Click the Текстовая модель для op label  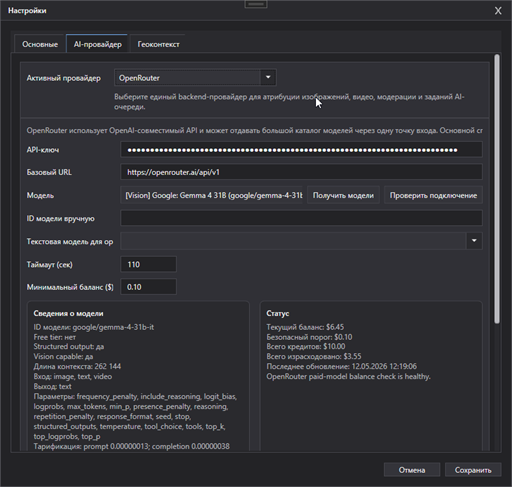coord(70,241)
